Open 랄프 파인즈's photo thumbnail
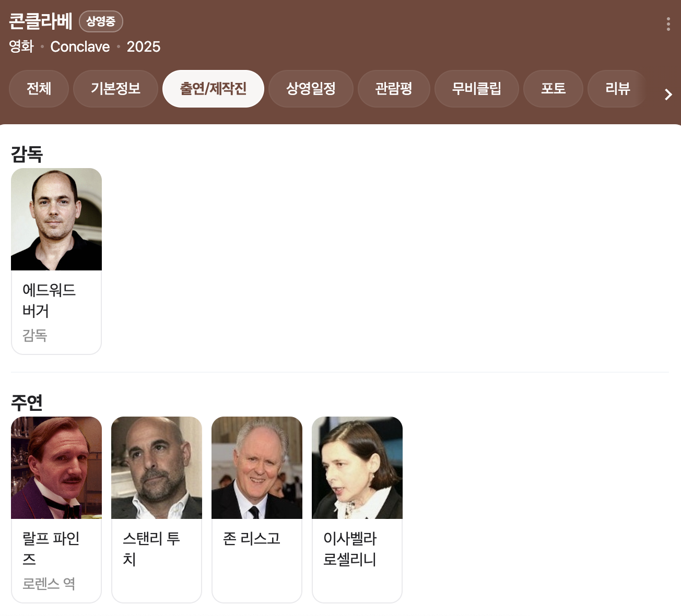 coord(56,468)
